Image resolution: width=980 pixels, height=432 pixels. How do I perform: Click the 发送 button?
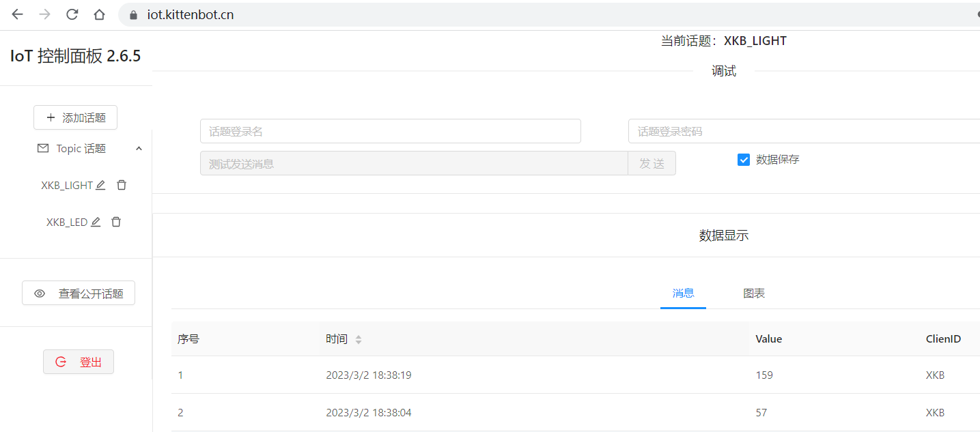pyautogui.click(x=652, y=164)
